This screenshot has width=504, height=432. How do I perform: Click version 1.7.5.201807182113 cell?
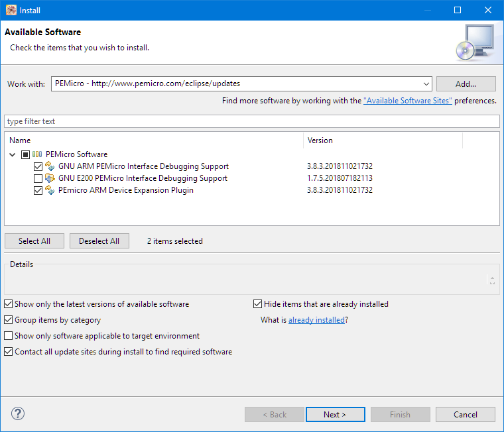[340, 178]
